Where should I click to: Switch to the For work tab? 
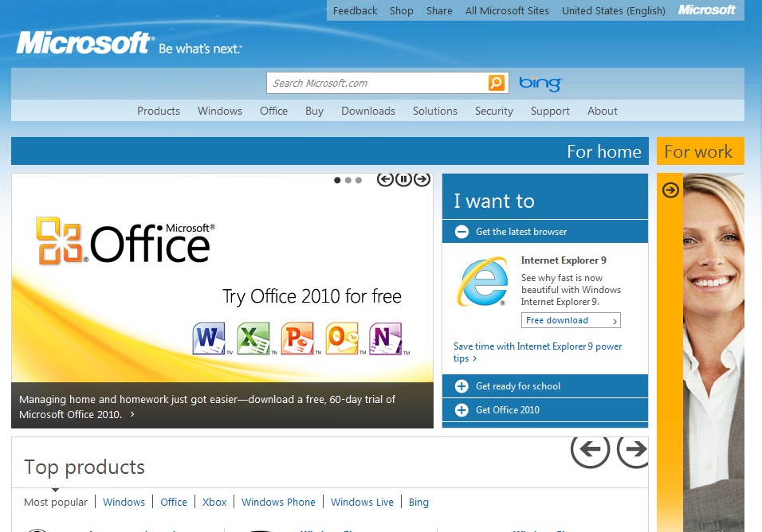click(x=701, y=151)
